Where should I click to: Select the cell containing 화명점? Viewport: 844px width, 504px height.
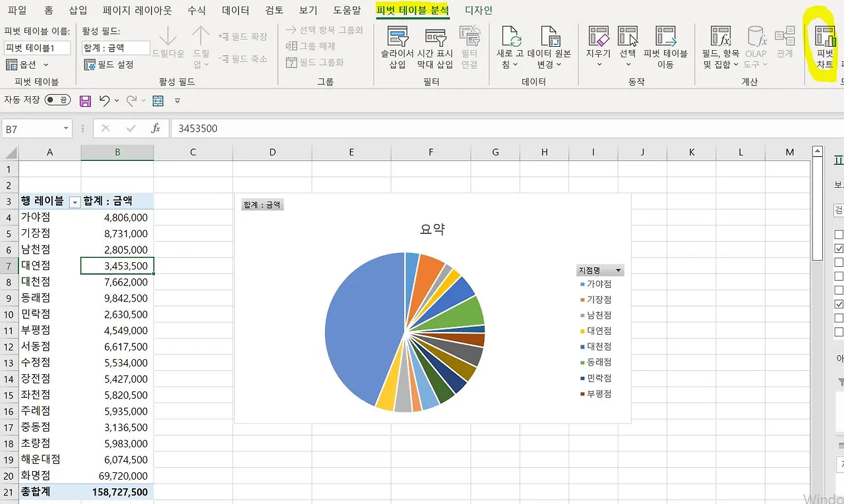tap(49, 475)
